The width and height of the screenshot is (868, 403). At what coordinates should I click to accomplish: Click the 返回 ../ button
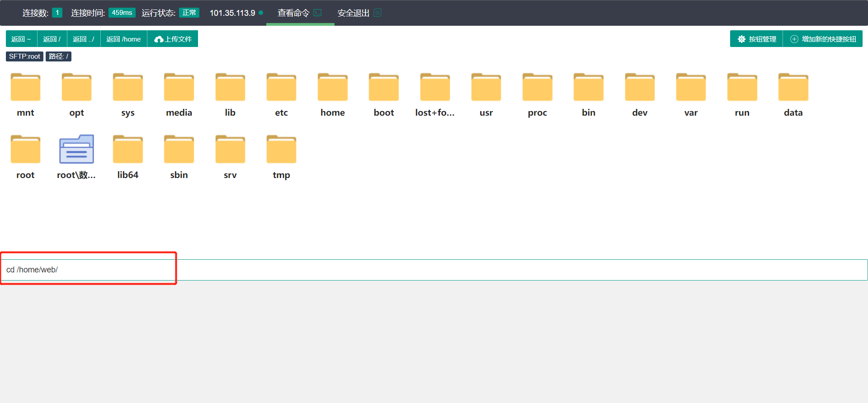coord(84,39)
